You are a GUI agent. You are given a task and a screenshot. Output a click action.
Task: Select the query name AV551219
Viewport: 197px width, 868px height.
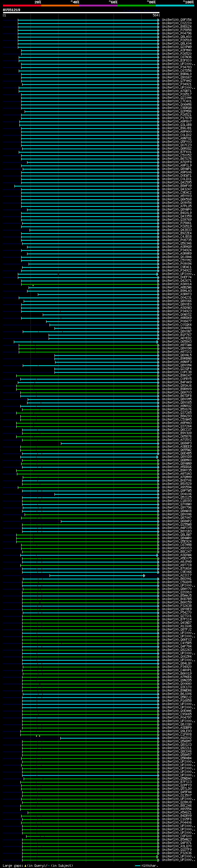point(11,10)
